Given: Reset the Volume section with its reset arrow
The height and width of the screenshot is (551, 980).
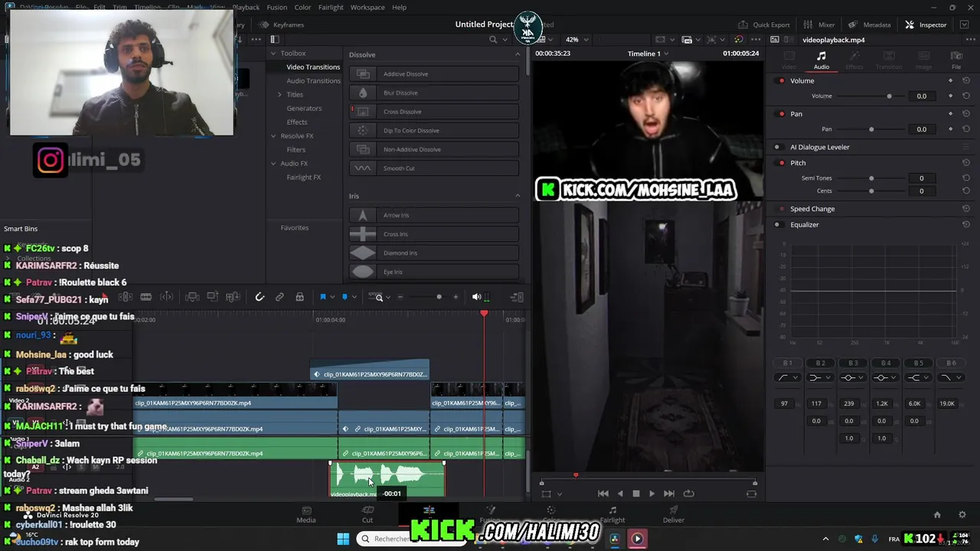Looking at the screenshot, I should tap(966, 80).
